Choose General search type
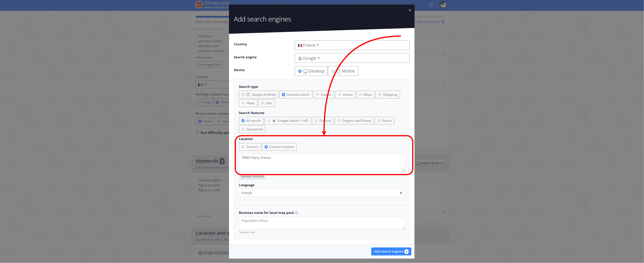The image size is (644, 263). point(296,95)
